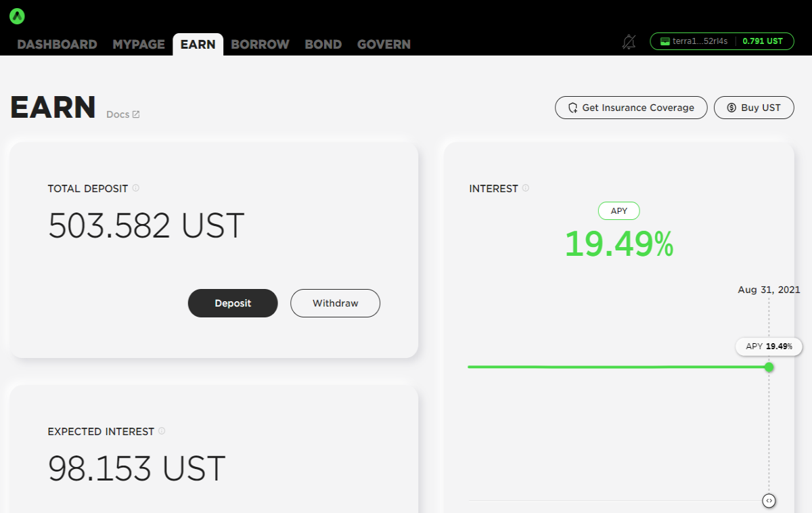
Task: Click the external link icon next to Docs
Action: tap(136, 114)
